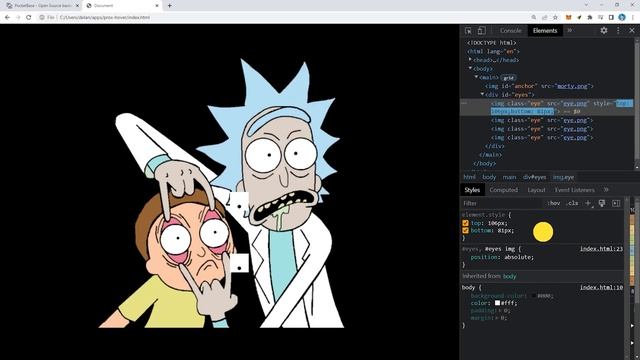Open the #fff color swatch

[497, 303]
